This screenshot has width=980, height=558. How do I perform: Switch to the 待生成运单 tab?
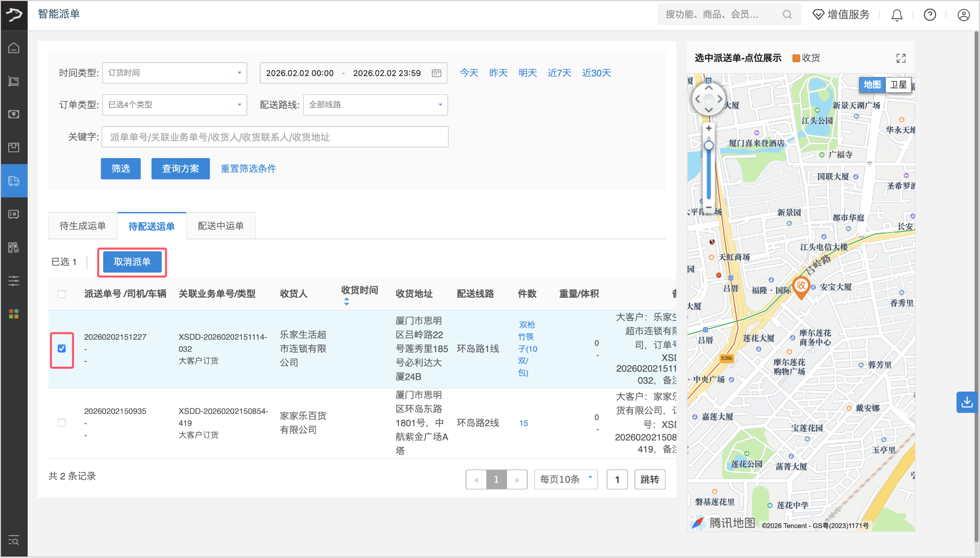point(82,226)
